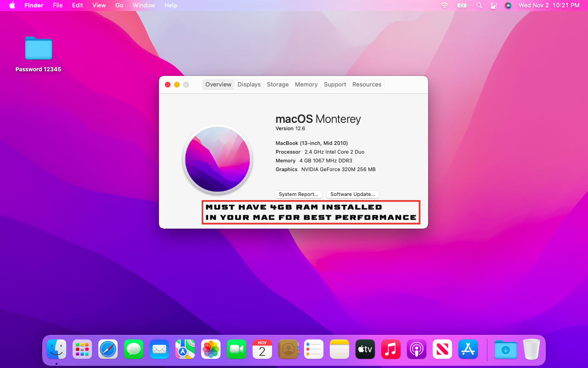Open the Edit menu
Image resolution: width=588 pixels, height=368 pixels.
78,6
